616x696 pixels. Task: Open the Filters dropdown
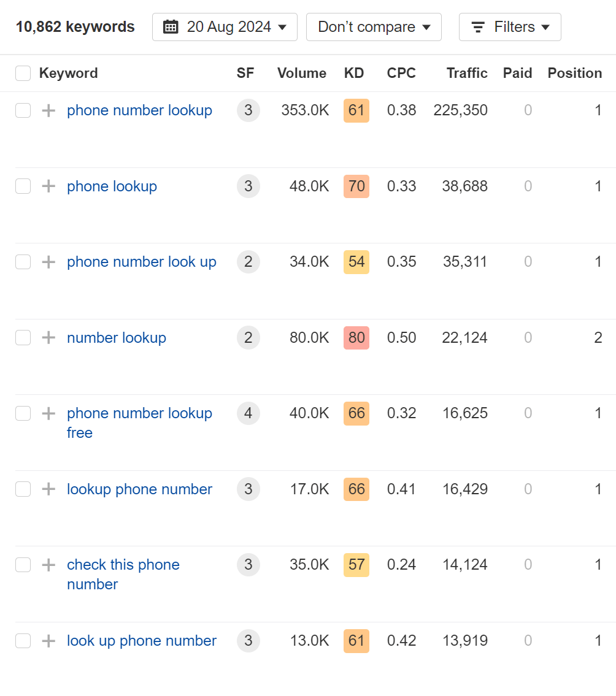[510, 27]
